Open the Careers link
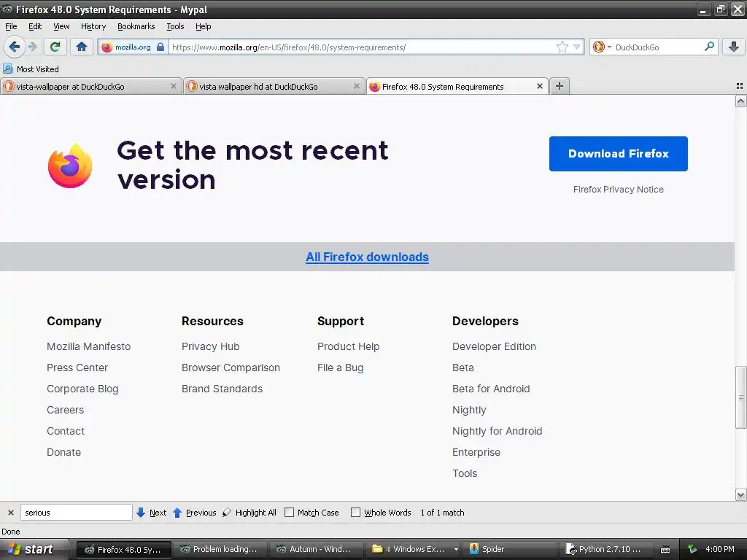This screenshot has height=560, width=747. point(65,410)
